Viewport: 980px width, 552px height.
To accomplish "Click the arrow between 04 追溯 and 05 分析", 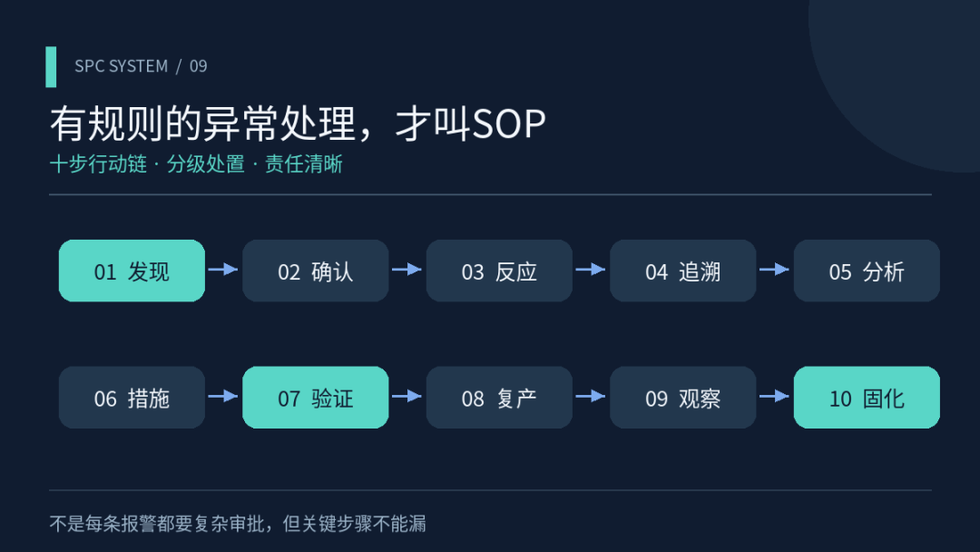I will click(x=774, y=270).
